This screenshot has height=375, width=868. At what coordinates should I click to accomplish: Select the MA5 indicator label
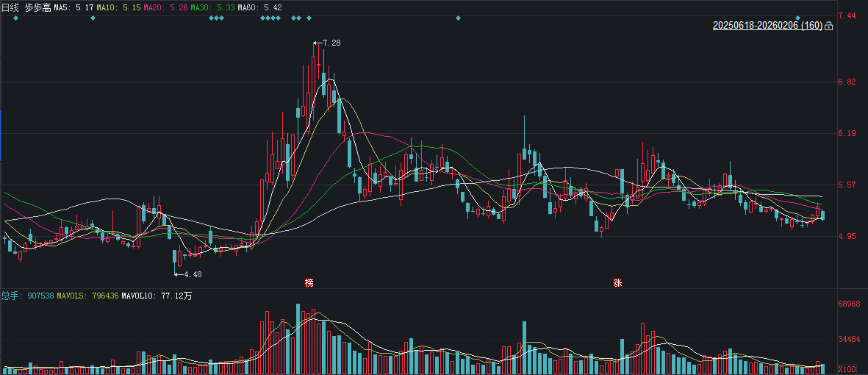click(73, 7)
